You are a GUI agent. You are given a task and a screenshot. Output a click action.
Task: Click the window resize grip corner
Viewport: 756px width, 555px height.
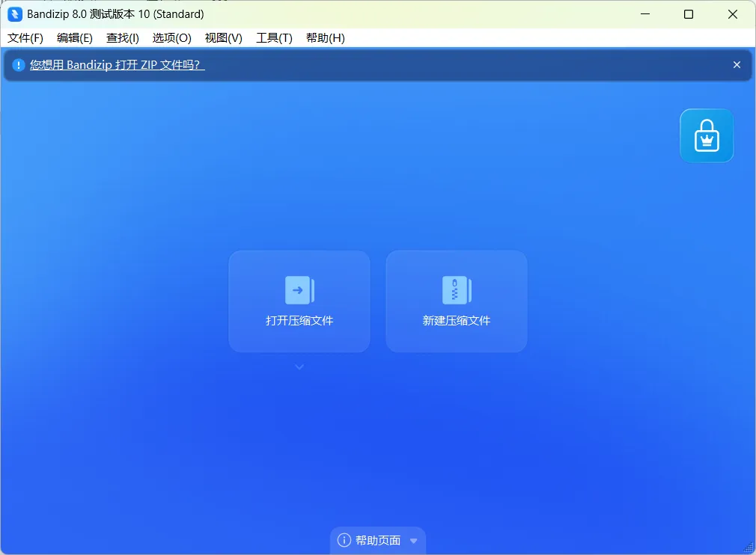[x=749, y=548]
